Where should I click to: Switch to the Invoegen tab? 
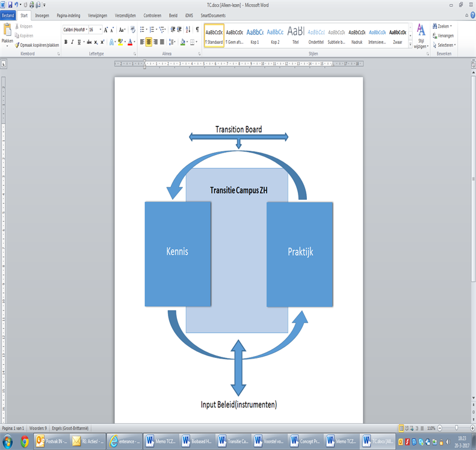coord(42,15)
